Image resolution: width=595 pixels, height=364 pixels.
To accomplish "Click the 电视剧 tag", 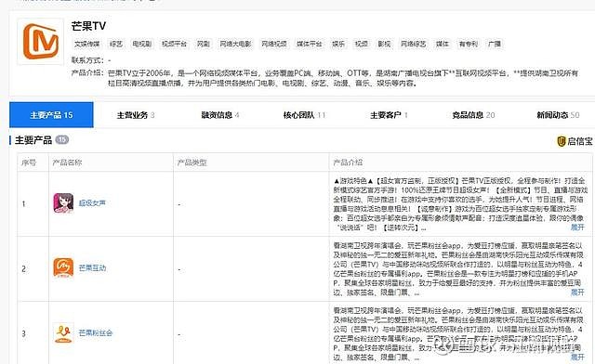I will point(142,44).
